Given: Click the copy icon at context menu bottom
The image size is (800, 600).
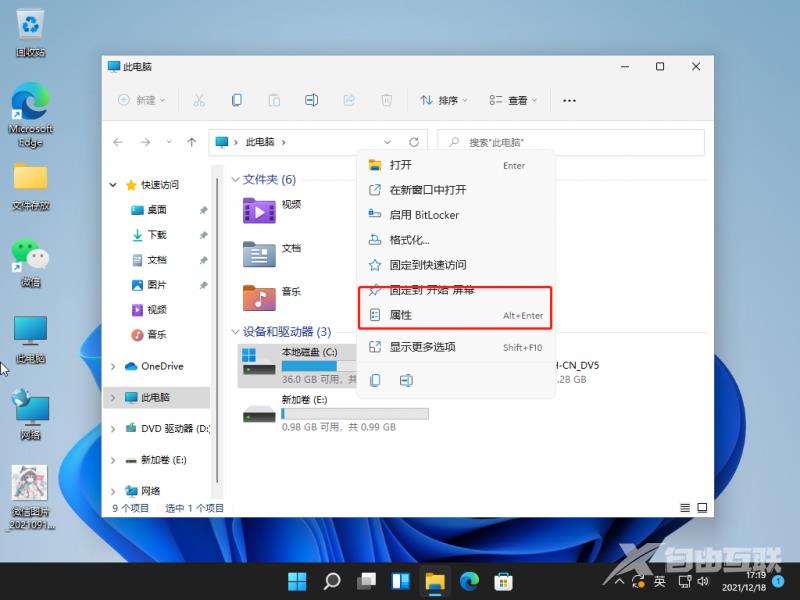Looking at the screenshot, I should tap(375, 380).
